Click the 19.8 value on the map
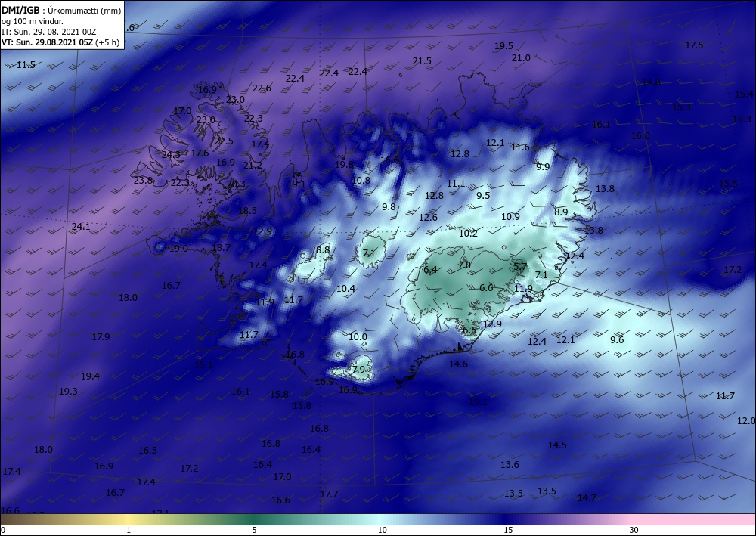Image resolution: width=756 pixels, height=536 pixels. point(344,164)
